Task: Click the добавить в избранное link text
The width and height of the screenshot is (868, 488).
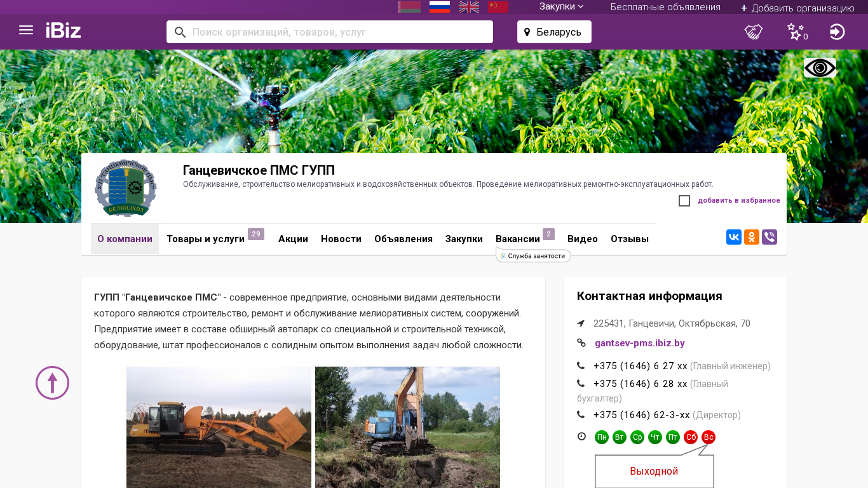Action: (739, 201)
